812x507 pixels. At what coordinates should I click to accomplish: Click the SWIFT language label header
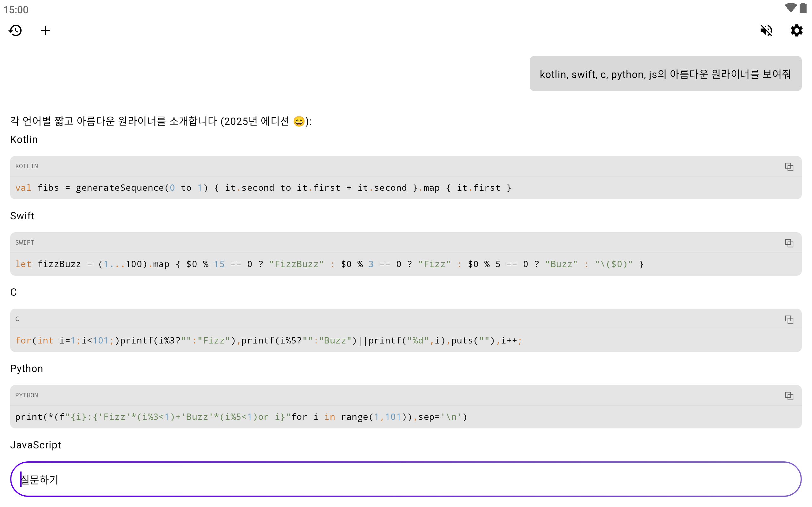[x=25, y=243]
